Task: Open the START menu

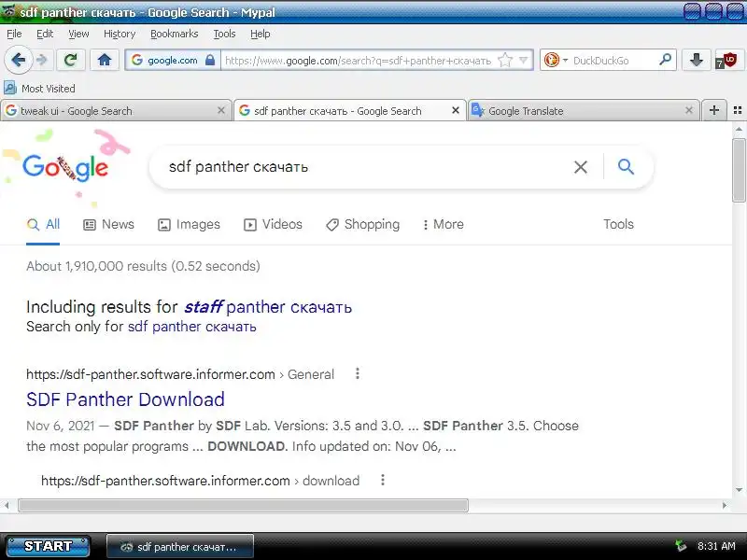Action: coord(49,546)
